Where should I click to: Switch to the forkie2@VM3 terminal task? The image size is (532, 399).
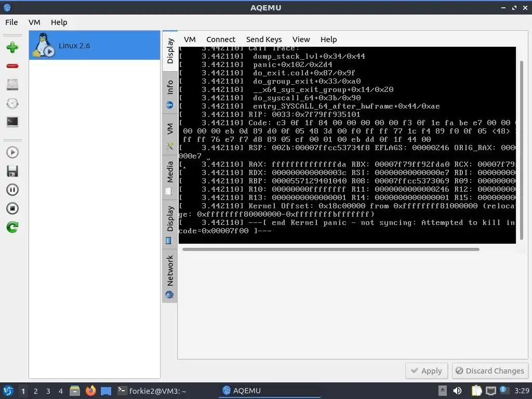(152, 391)
